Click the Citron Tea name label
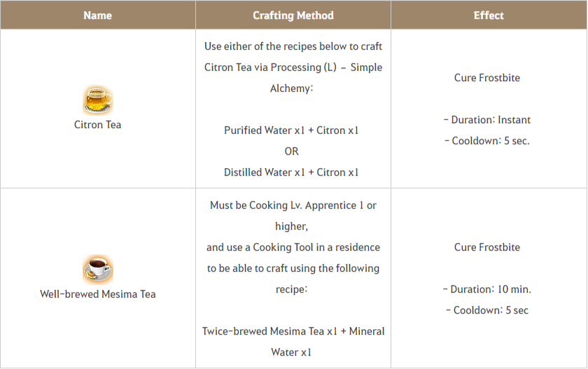 tap(97, 125)
